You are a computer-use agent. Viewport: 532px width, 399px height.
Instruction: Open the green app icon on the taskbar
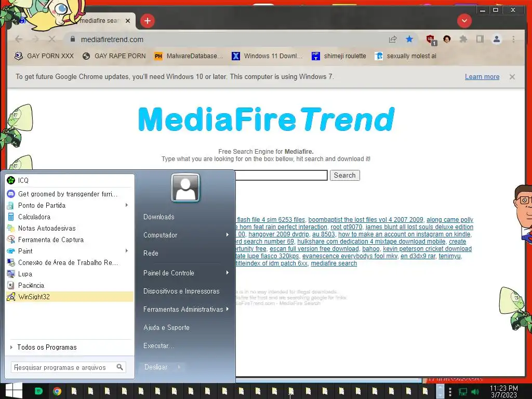39,391
